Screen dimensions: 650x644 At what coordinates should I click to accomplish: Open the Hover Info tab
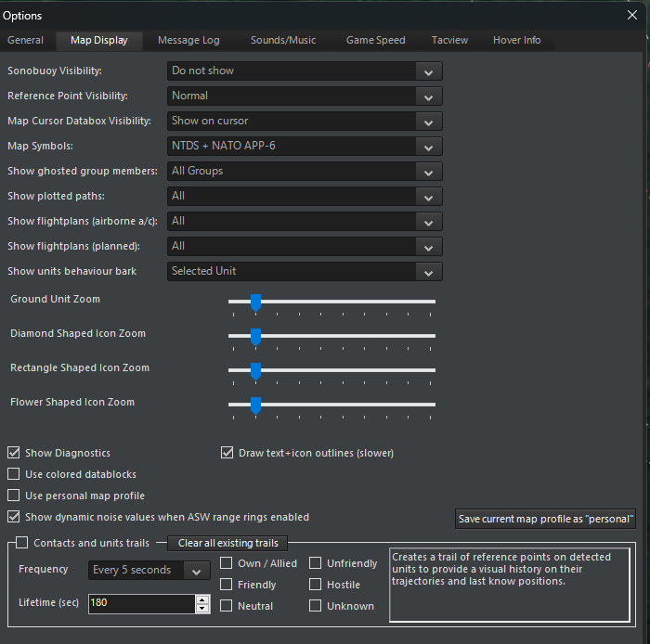(516, 40)
